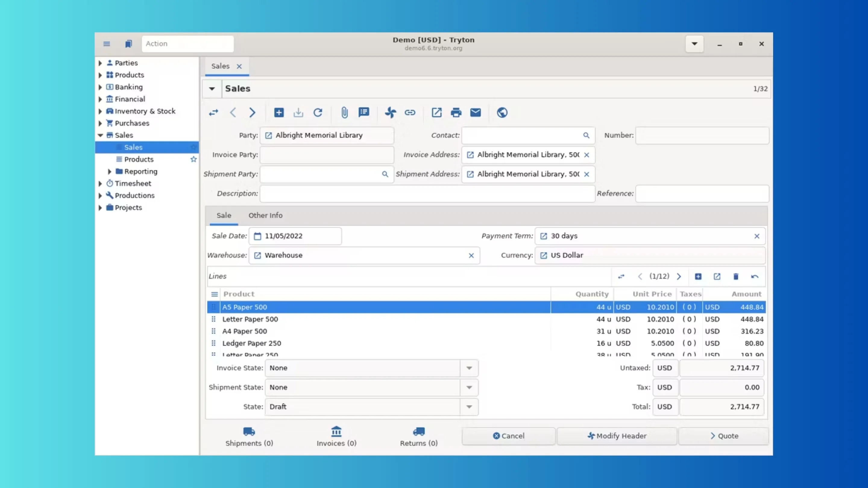Open the State dropdown showing Draft
Viewport: 868px width, 488px height.
pyautogui.click(x=469, y=407)
